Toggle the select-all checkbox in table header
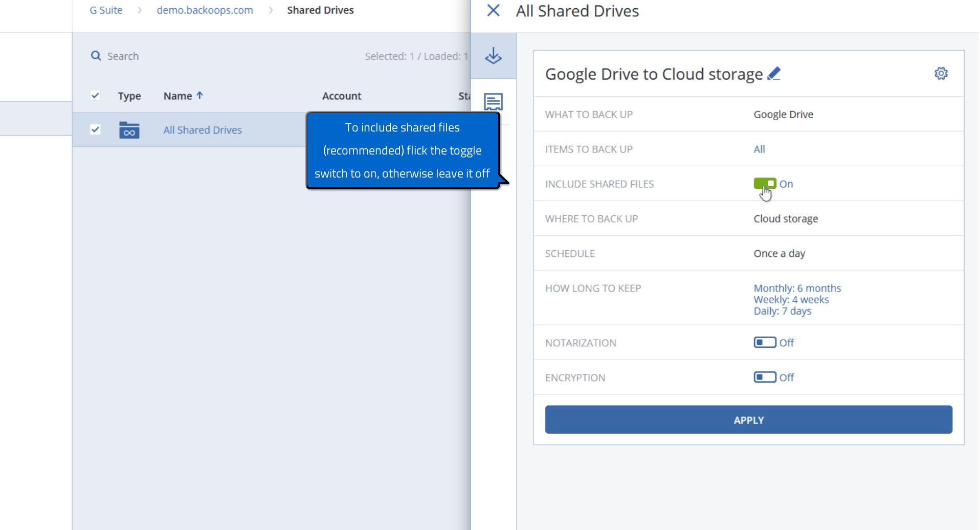Viewport: 980px width, 530px height. coord(95,95)
